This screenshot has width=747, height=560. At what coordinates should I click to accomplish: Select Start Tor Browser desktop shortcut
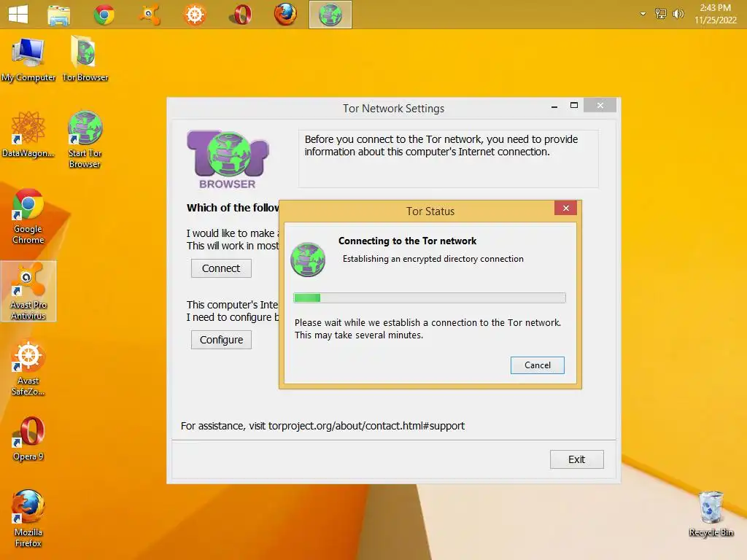tap(85, 139)
